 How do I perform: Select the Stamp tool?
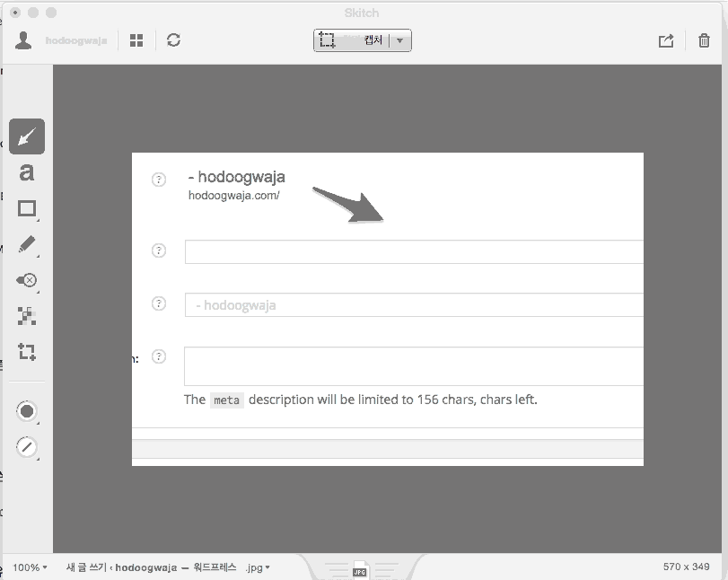(27, 280)
